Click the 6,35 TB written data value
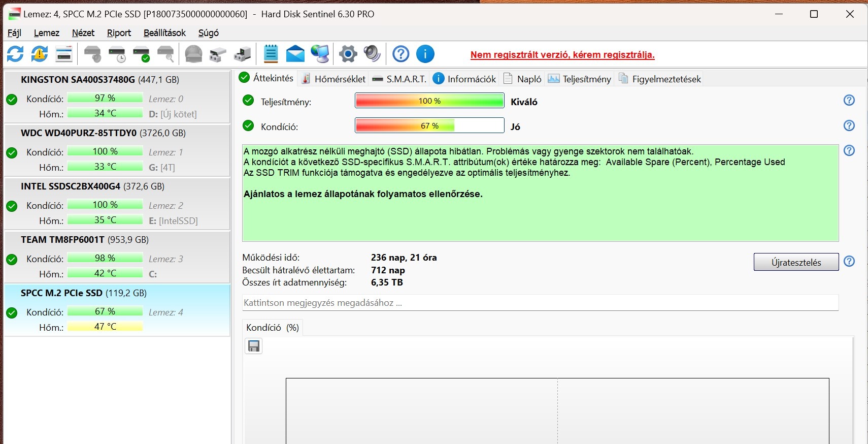Screen dimensions: 868x444 [x=387, y=282]
